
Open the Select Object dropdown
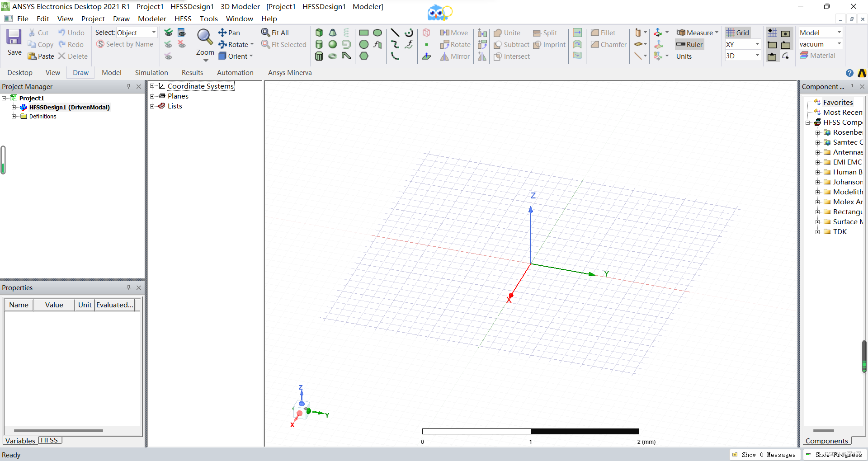[x=137, y=33]
